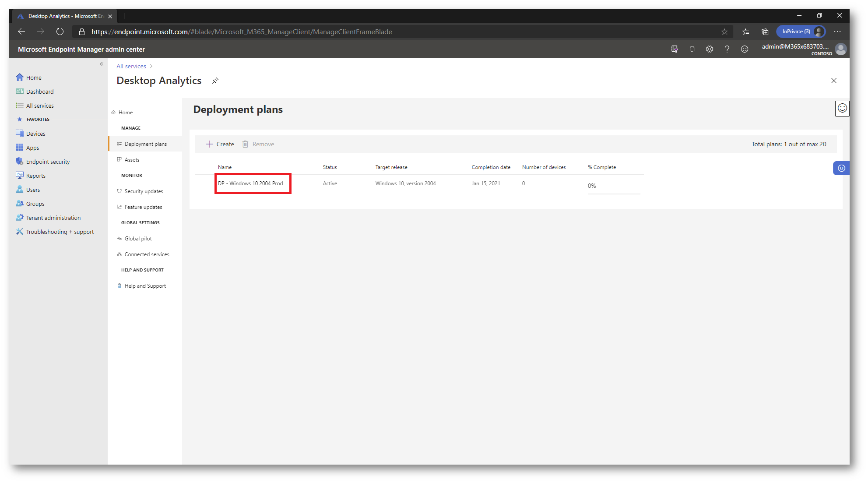This screenshot has height=483, width=868.
Task: Open feedback smiley in the header
Action: tap(745, 49)
